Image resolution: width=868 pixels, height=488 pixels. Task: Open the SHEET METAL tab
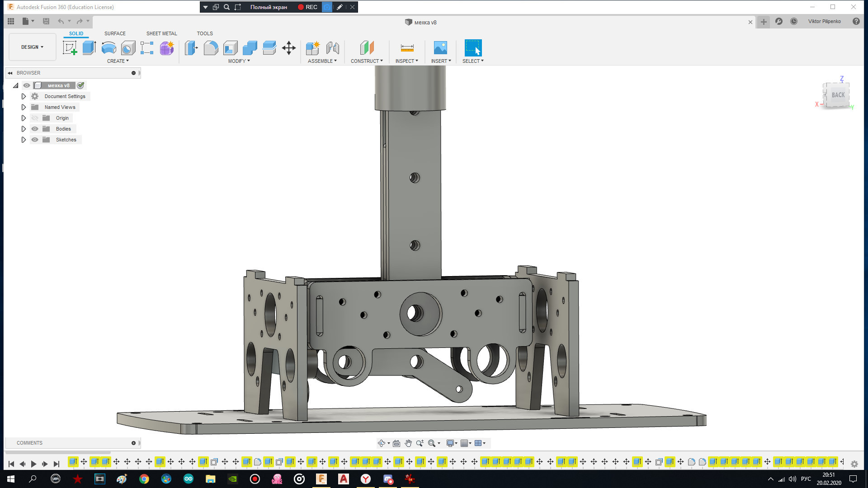(x=161, y=33)
